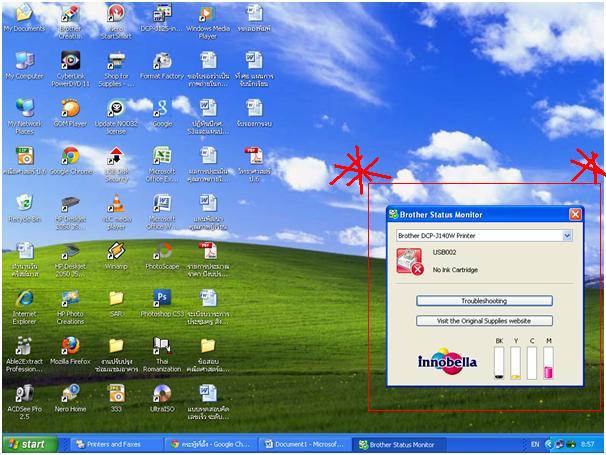Select the Thai Romanization icon

tap(162, 354)
